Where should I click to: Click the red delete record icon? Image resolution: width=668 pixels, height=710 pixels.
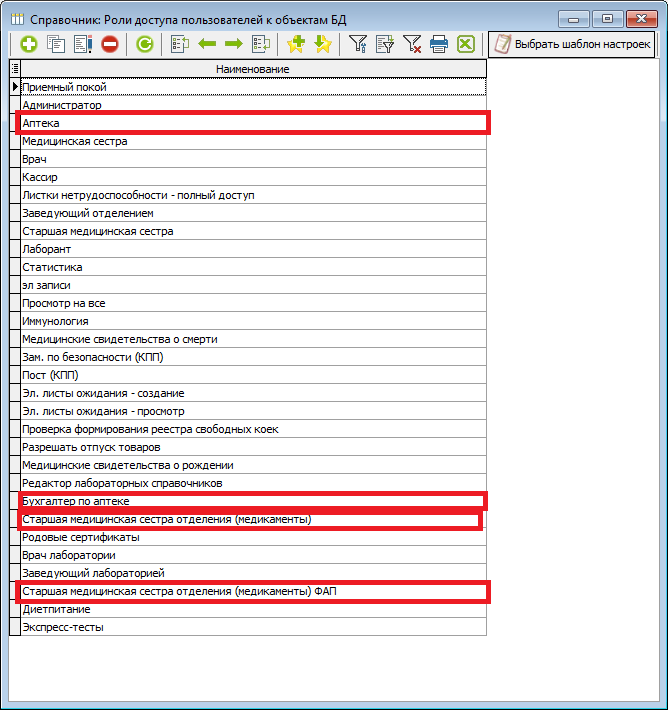[x=110, y=44]
